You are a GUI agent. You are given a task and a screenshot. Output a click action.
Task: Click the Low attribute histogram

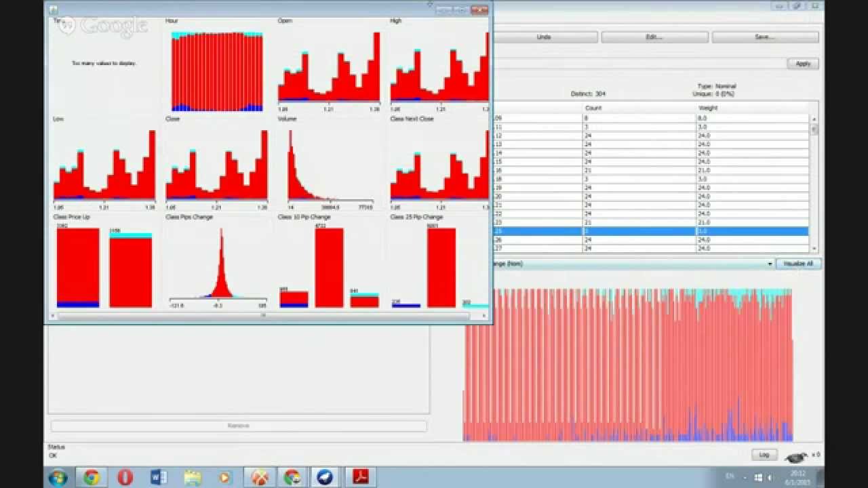pyautogui.click(x=104, y=165)
